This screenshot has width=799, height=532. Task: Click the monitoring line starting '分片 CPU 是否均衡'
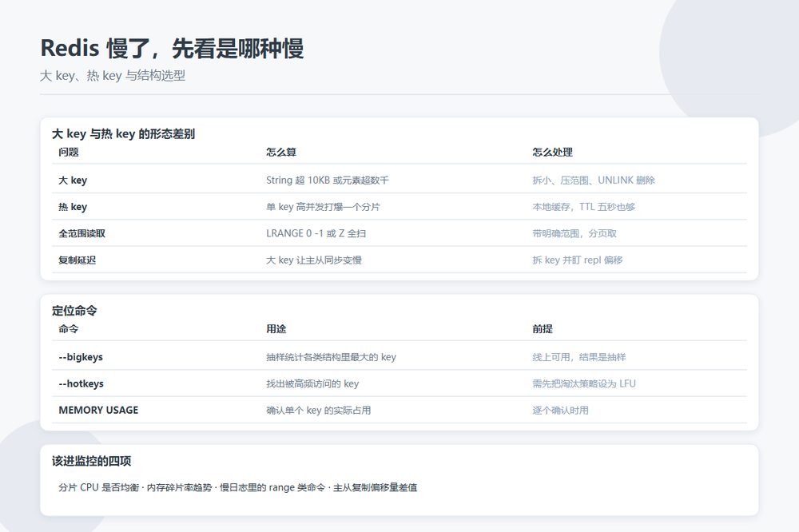coord(238,487)
